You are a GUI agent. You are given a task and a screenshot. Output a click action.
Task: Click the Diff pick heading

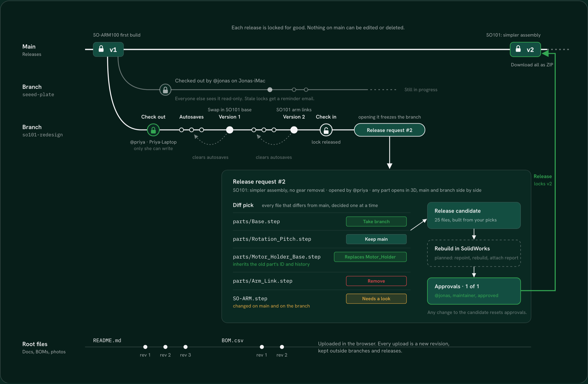[243, 205]
